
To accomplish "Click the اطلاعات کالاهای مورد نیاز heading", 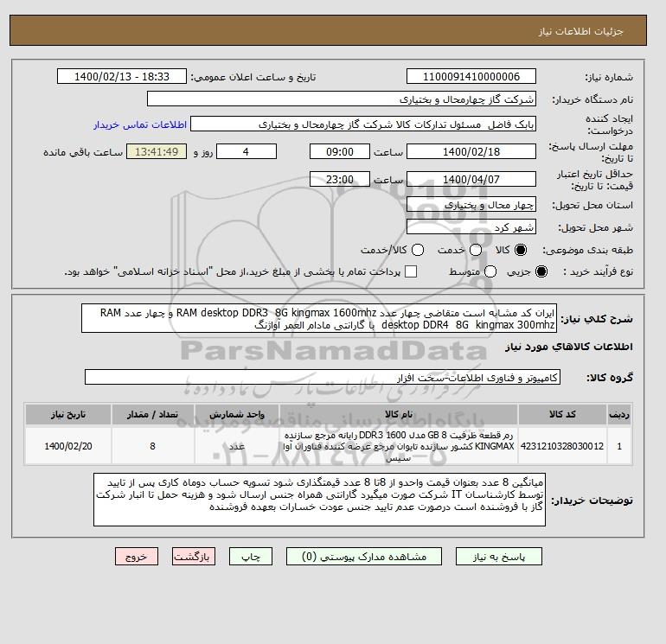I will point(569,347).
